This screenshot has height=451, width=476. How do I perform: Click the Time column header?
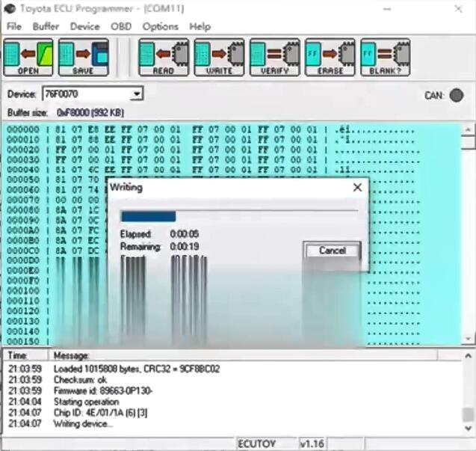25,355
